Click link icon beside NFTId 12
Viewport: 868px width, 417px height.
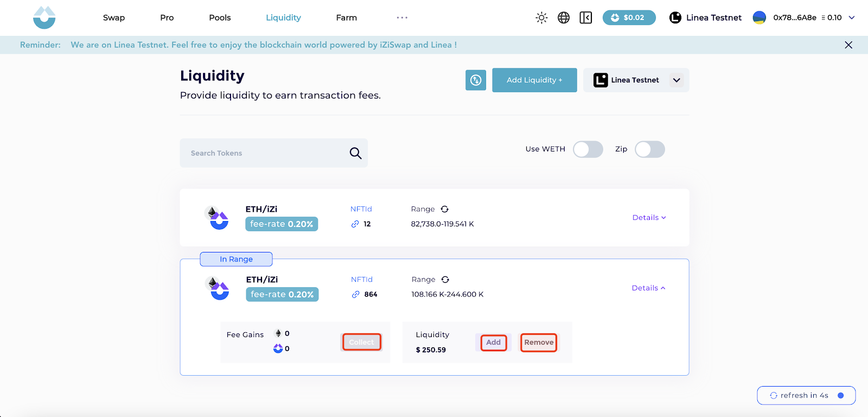coord(355,224)
